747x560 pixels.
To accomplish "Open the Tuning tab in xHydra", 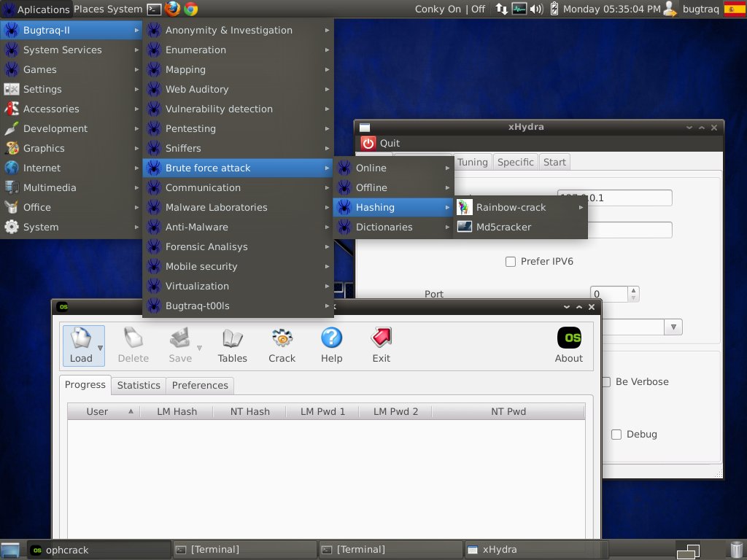I will coord(472,163).
